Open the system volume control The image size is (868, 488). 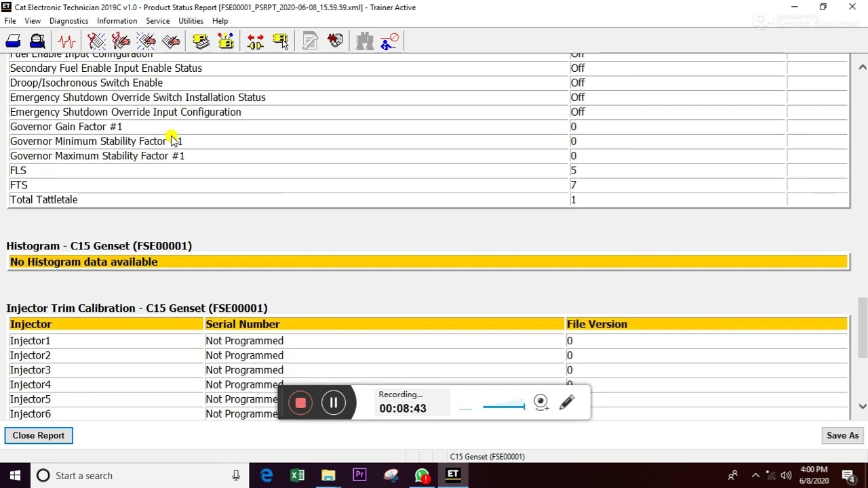786,476
